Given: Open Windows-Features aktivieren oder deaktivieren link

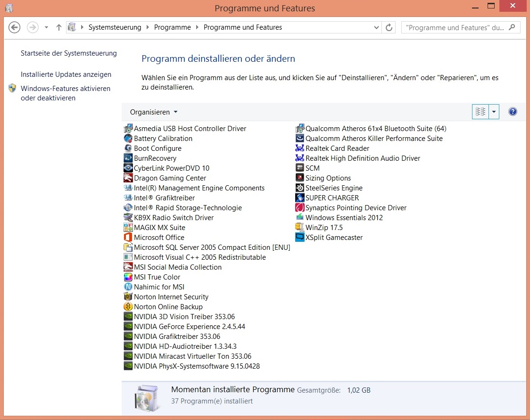Looking at the screenshot, I should pos(66,93).
